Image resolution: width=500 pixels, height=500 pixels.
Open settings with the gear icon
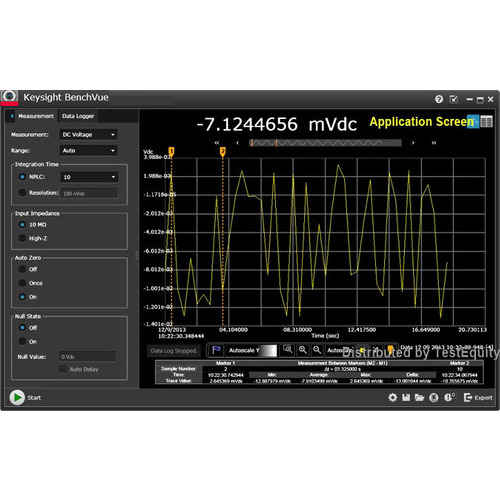pyautogui.click(x=393, y=397)
